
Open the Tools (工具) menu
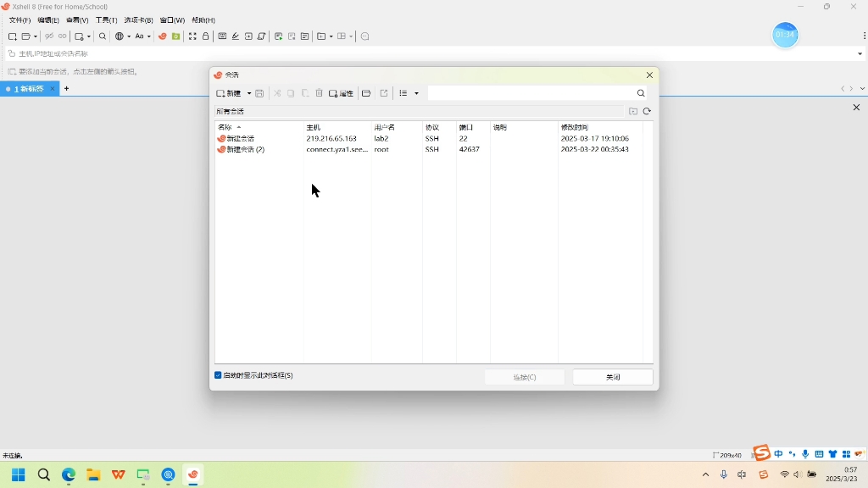tap(106, 20)
